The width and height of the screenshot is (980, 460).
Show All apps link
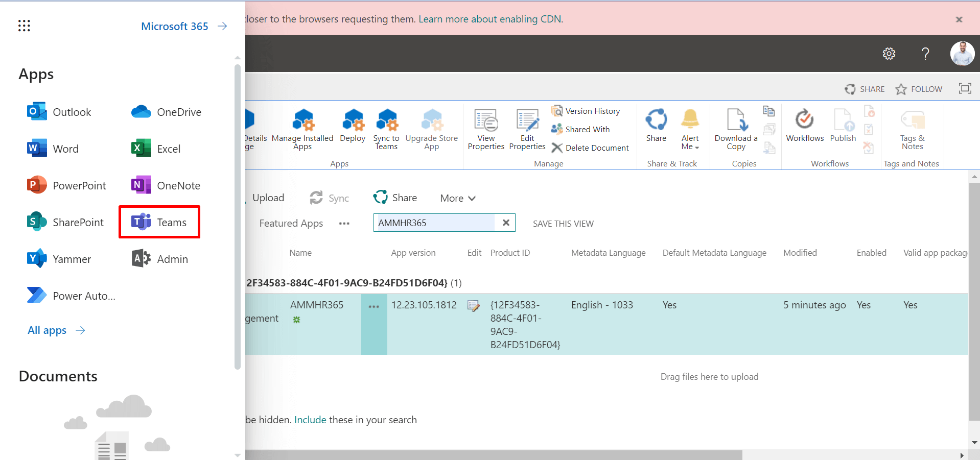click(x=56, y=330)
